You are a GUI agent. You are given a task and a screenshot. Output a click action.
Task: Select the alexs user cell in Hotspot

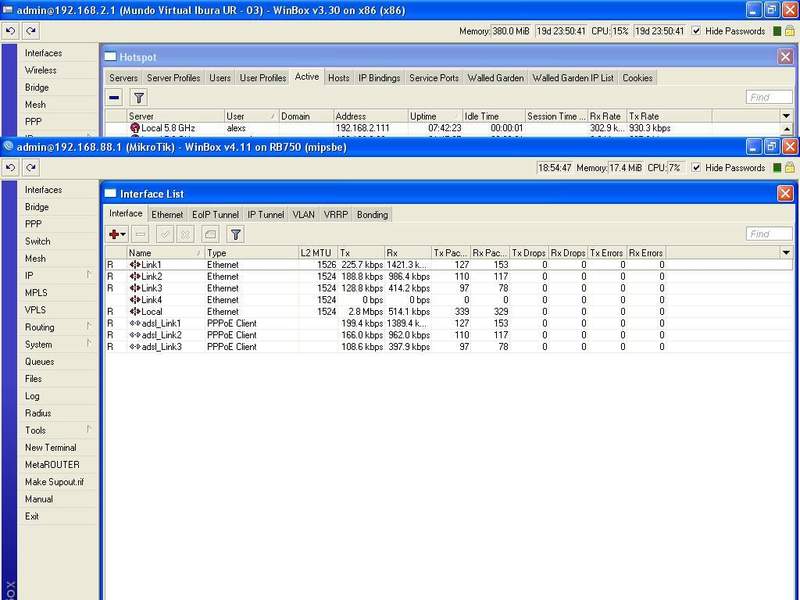252,128
